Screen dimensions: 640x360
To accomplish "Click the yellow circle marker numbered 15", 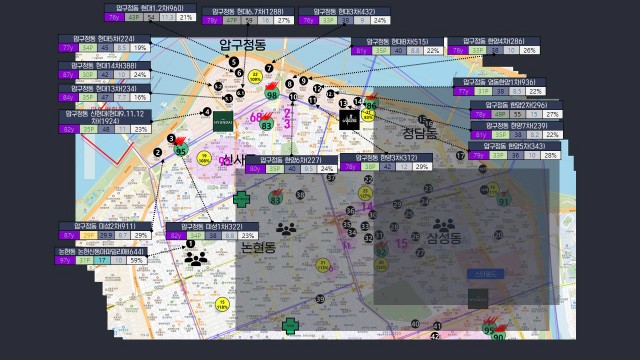I will coord(222,304).
